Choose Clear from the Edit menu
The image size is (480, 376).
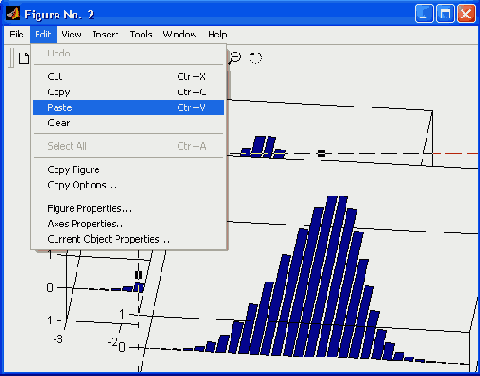(x=128, y=123)
